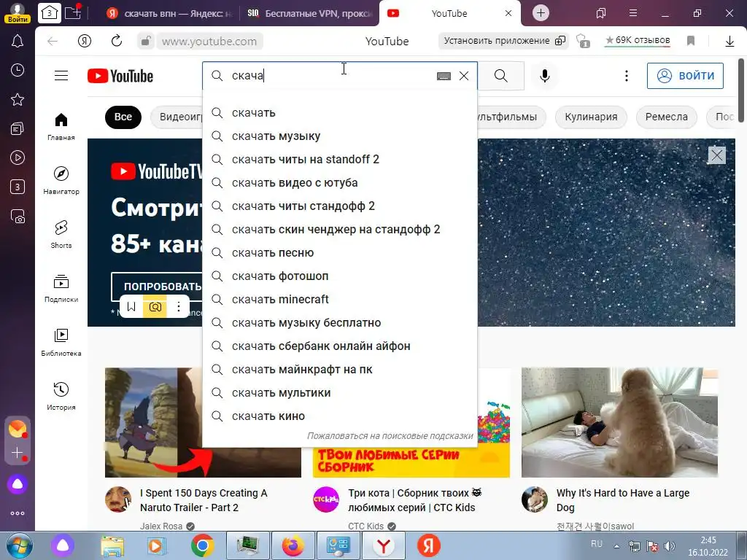This screenshot has height=560, width=747.
Task: Open Shorts in the YouTube sidebar
Action: (x=61, y=235)
